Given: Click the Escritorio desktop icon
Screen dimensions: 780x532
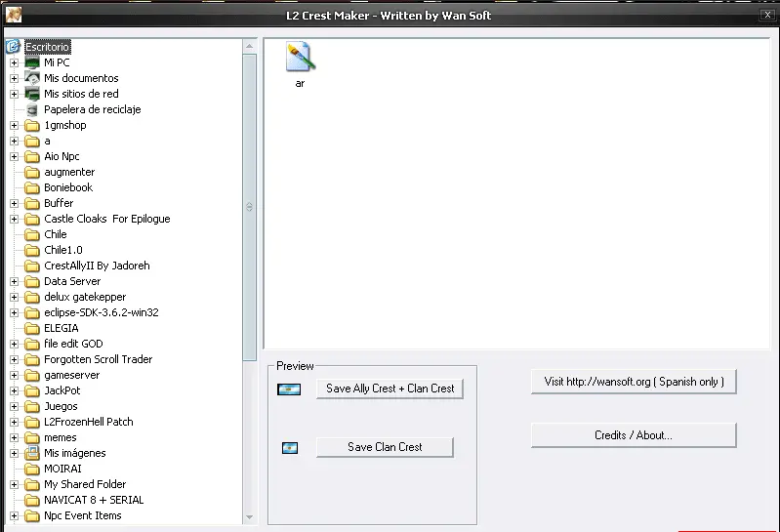Looking at the screenshot, I should tap(14, 47).
